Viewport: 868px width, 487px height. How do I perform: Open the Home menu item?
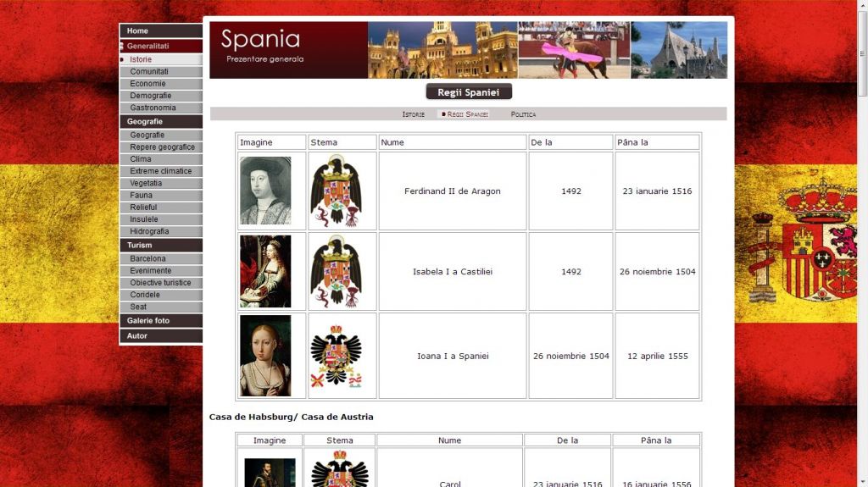click(x=160, y=31)
